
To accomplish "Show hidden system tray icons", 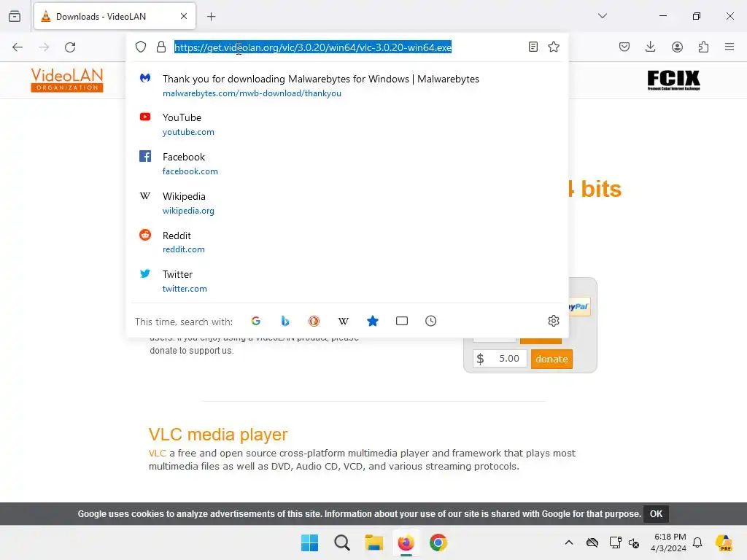I will point(569,542).
